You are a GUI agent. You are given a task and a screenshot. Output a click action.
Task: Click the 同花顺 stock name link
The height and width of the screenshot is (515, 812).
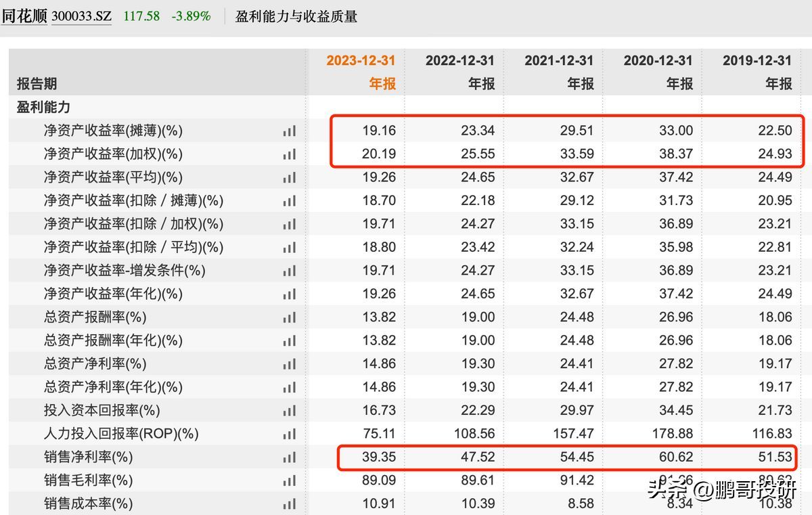pyautogui.click(x=24, y=16)
